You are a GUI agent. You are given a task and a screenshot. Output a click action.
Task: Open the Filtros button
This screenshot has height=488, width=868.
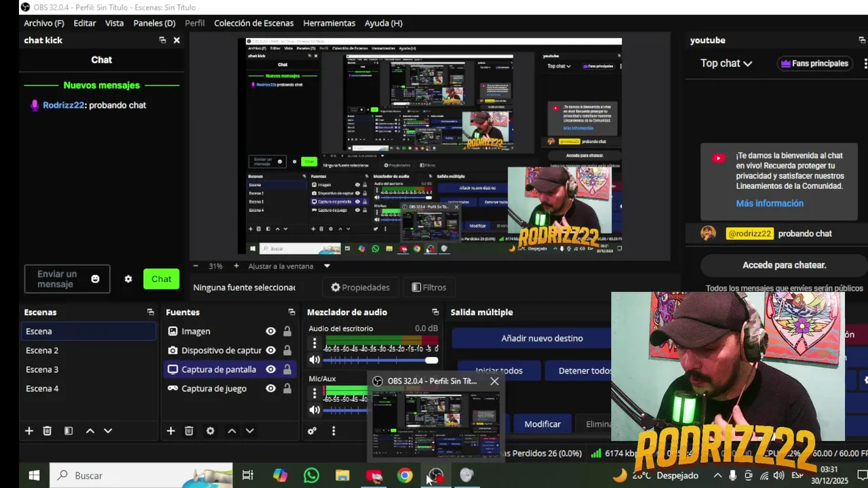point(429,287)
